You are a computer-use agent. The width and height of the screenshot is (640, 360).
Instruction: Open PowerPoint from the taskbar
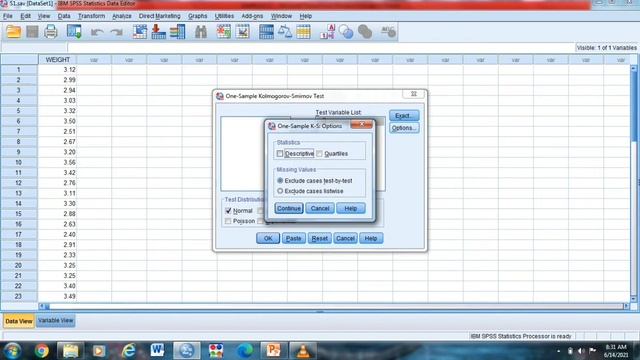[x=273, y=351]
